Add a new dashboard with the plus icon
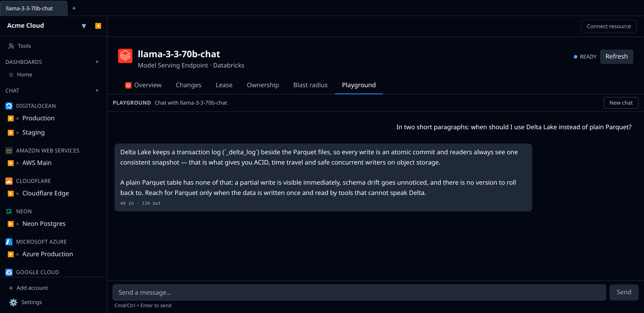644x313 pixels. [x=97, y=62]
